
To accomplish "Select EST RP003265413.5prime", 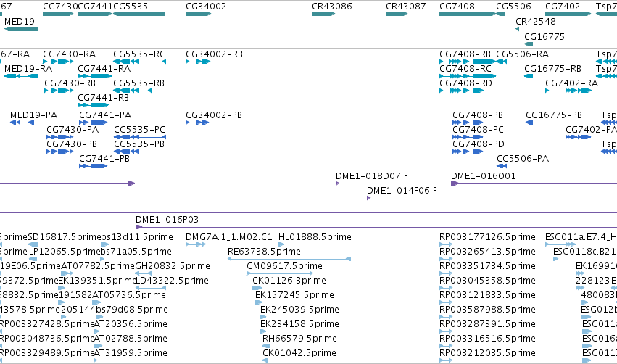I will (446, 259).
